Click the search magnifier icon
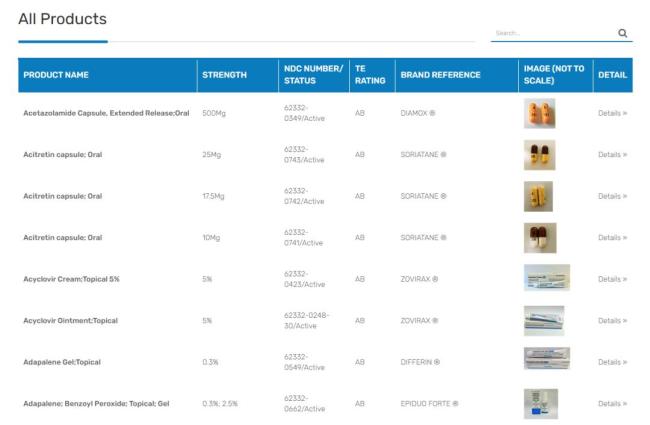 [x=622, y=33]
